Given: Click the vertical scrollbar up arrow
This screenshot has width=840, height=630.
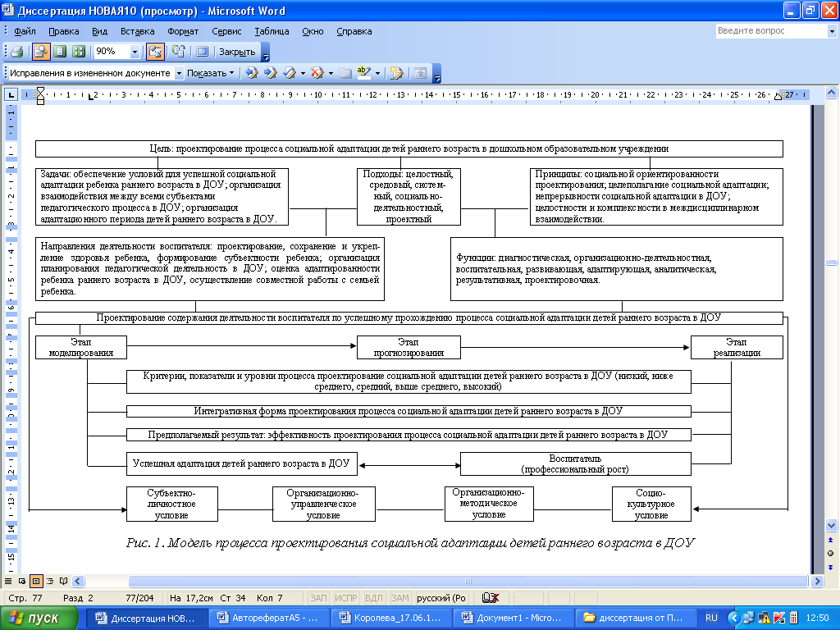Looking at the screenshot, I should tap(832, 92).
